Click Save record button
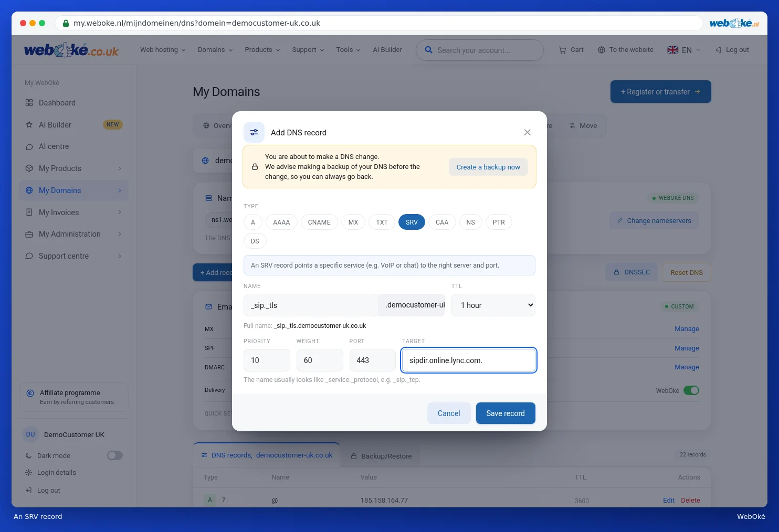The width and height of the screenshot is (779, 532). (x=506, y=413)
